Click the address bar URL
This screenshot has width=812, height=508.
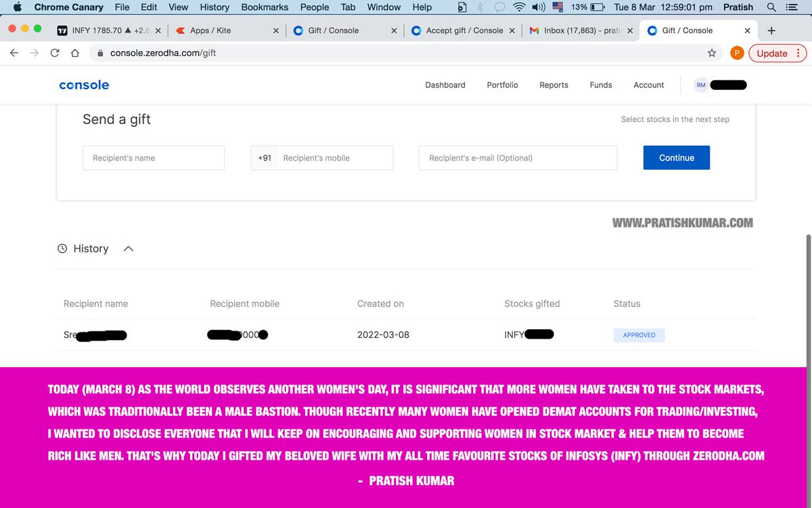(163, 53)
